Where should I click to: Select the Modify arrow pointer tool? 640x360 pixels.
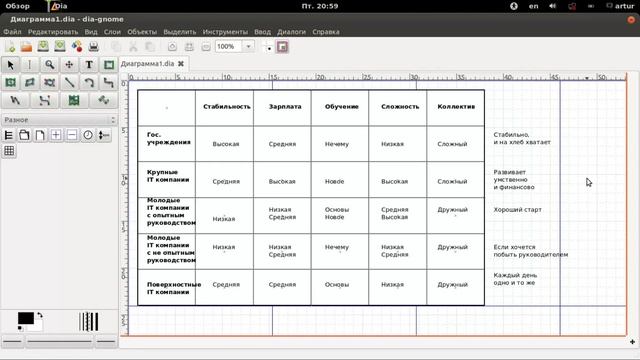point(11,64)
